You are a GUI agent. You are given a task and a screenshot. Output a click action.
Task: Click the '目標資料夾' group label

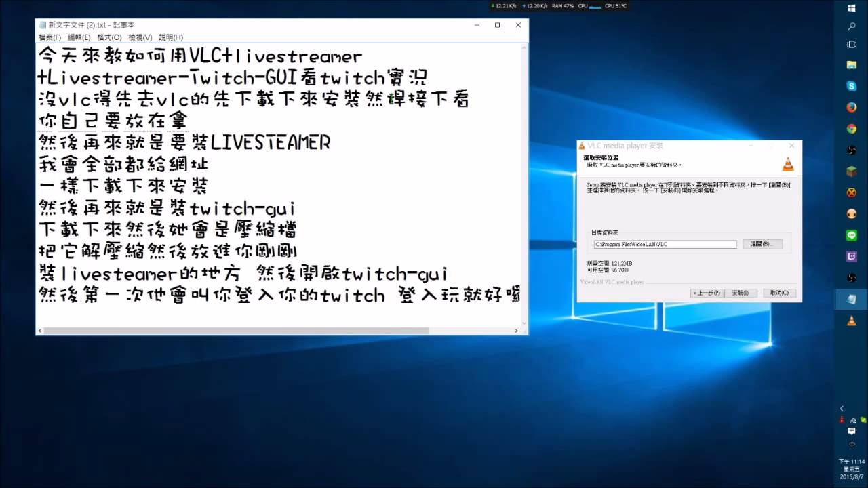[x=605, y=232]
